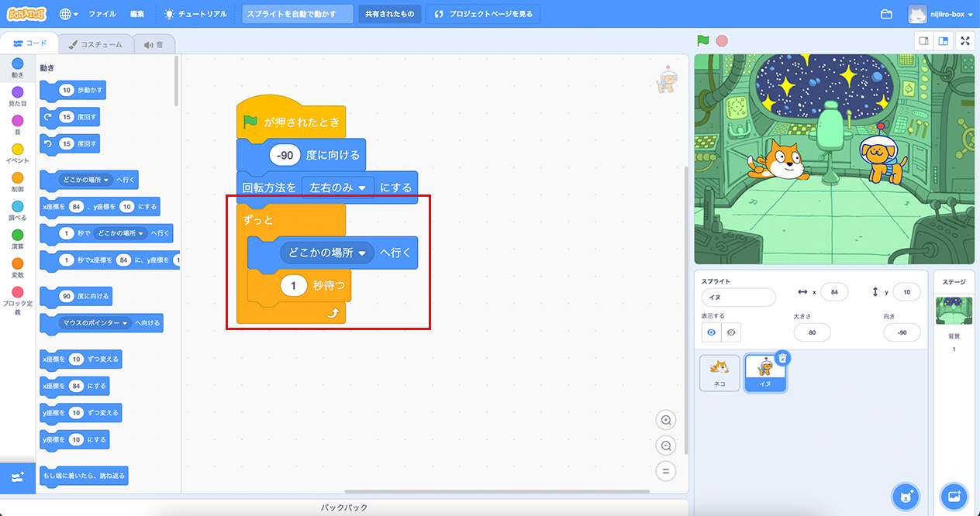Show the sprite with the eye icon
Image resolution: width=980 pixels, height=516 pixels.
[711, 332]
